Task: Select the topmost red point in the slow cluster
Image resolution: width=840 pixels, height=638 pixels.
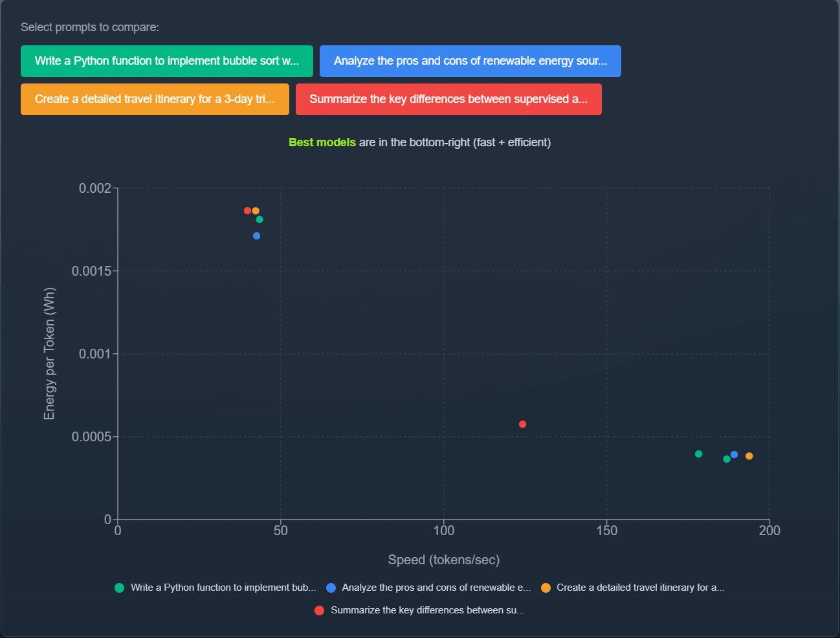Action: click(x=247, y=210)
